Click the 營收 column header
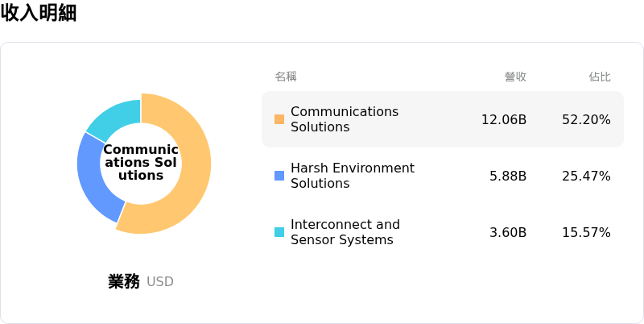 [x=515, y=77]
